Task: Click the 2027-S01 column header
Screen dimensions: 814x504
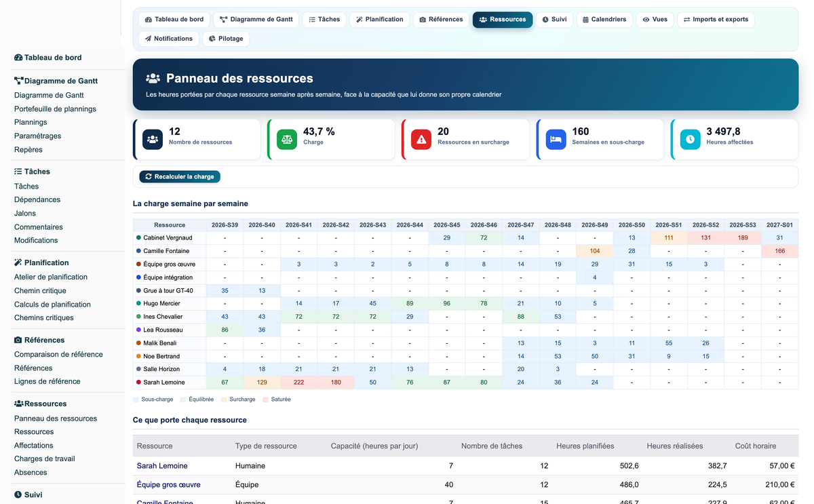Action: coord(780,225)
